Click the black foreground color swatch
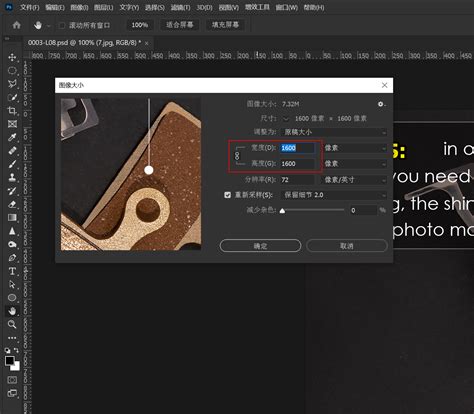 click(9, 361)
